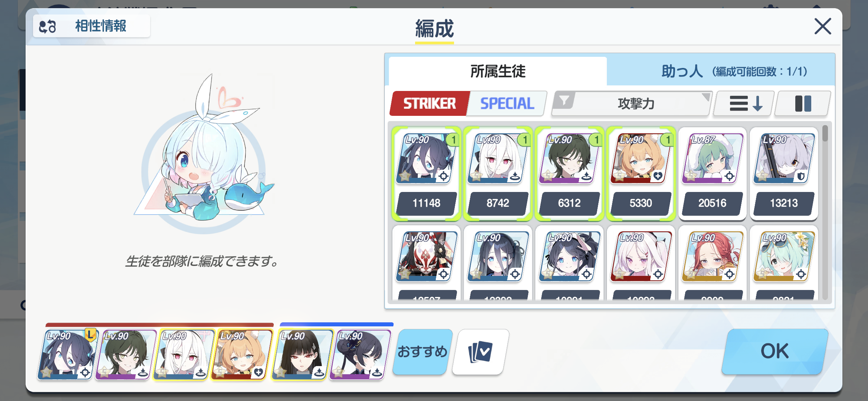Click the filter funnel icon

(564, 101)
